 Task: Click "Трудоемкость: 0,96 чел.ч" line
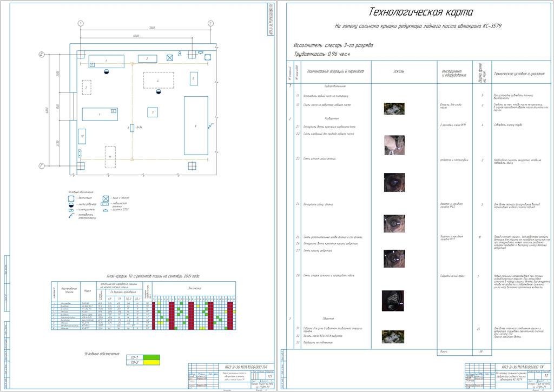[322, 54]
